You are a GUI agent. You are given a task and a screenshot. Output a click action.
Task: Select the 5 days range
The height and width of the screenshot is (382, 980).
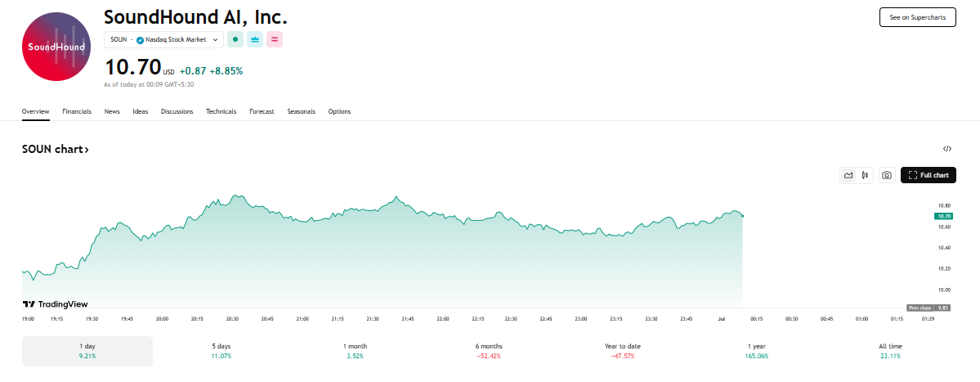222,351
